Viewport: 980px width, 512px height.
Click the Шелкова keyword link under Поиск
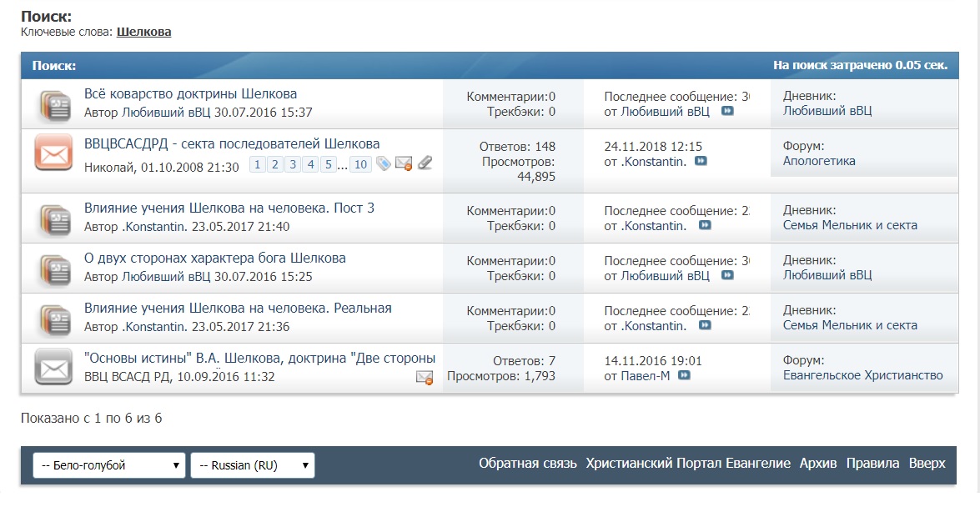pos(144,32)
